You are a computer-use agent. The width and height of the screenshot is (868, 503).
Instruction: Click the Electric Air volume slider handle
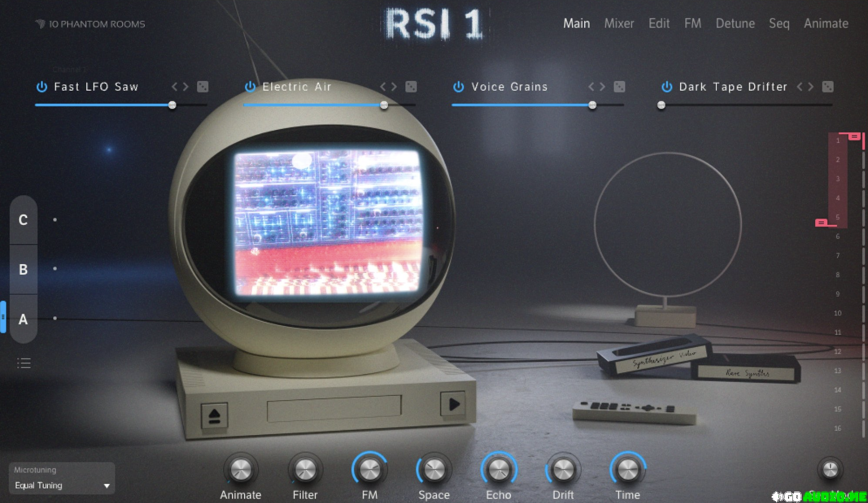click(x=384, y=105)
